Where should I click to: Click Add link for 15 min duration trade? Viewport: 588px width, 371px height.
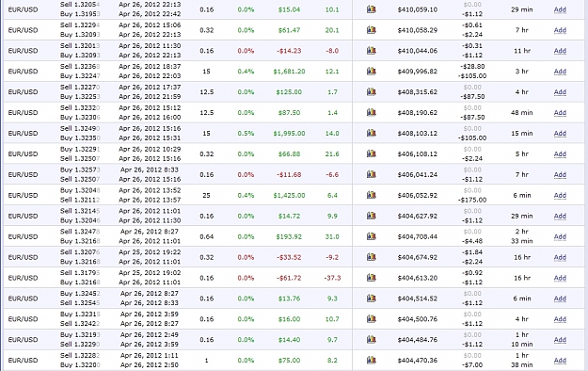pos(560,134)
